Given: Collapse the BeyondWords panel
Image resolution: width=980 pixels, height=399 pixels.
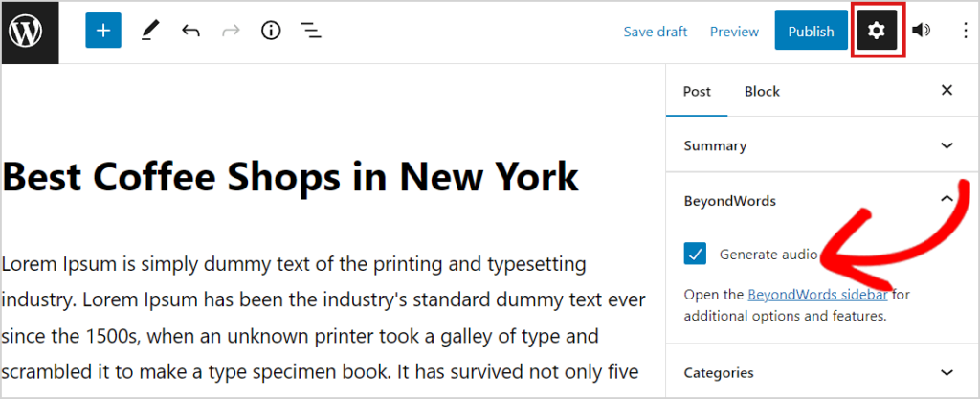Looking at the screenshot, I should pyautogui.click(x=947, y=200).
